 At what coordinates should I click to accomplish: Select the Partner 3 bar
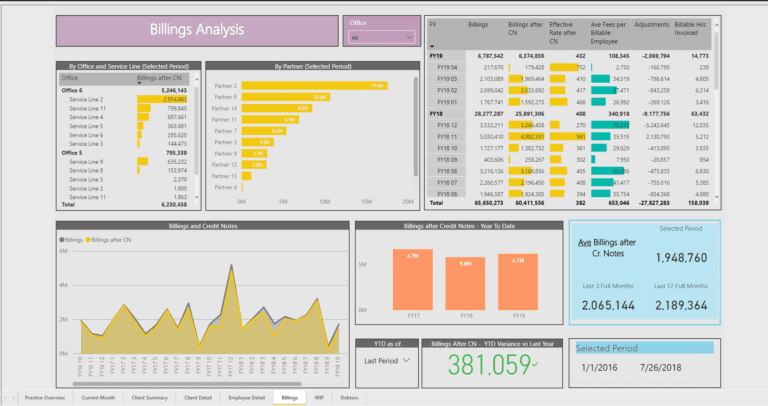258,142
